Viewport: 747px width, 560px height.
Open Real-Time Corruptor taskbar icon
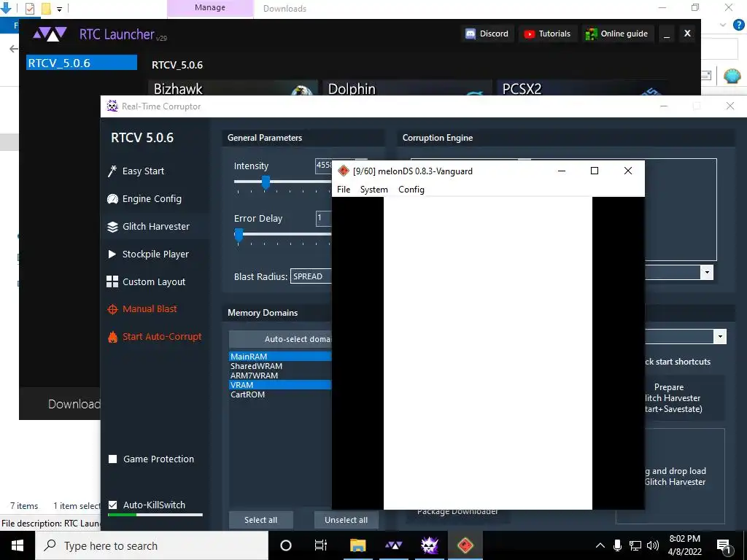tap(429, 545)
